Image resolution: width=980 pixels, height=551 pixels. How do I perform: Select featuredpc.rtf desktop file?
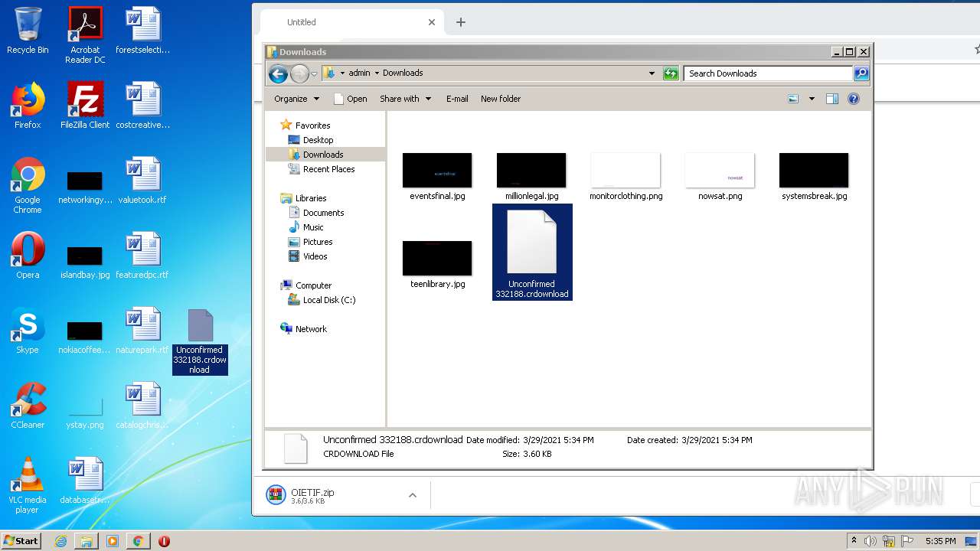click(x=142, y=256)
